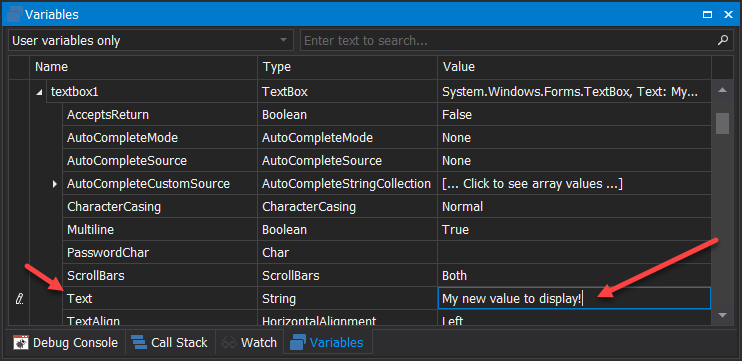Select the TextAlign property name
Image resolution: width=742 pixels, height=361 pixels.
(93, 320)
